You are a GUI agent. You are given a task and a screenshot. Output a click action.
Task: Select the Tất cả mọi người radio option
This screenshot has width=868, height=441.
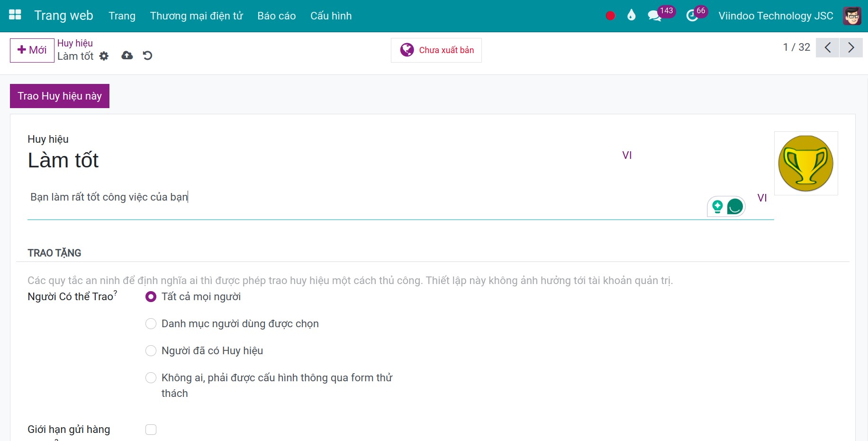pyautogui.click(x=151, y=297)
